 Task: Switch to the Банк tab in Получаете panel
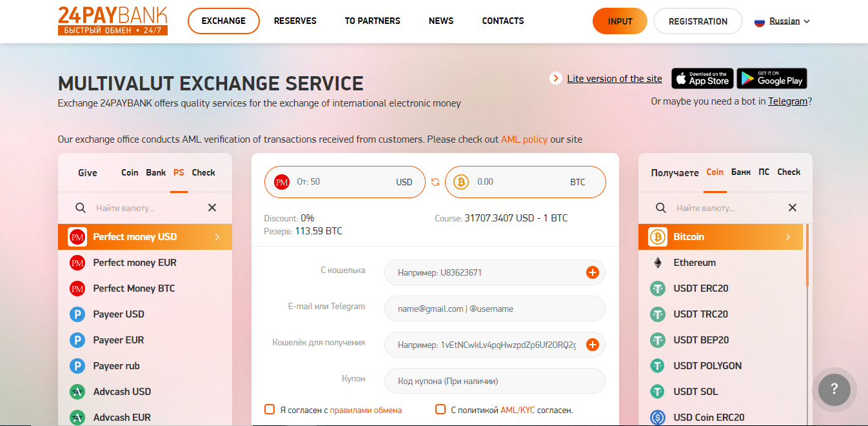click(x=741, y=172)
